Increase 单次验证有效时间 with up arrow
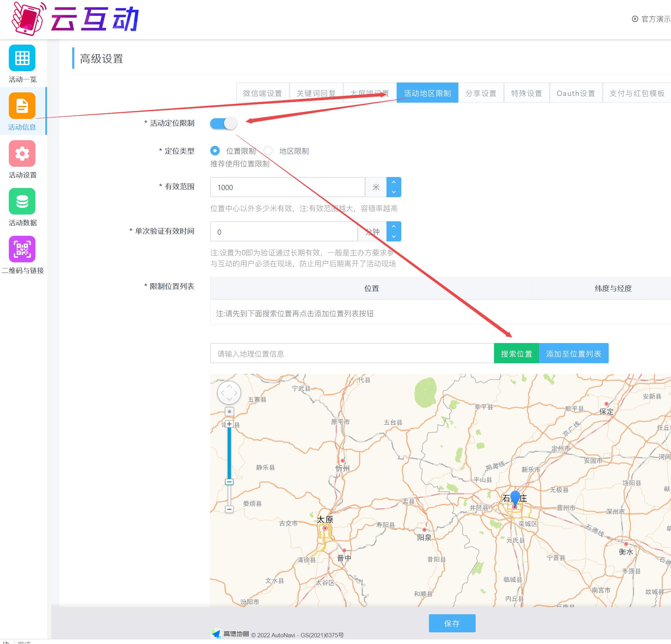This screenshot has height=644, width=671. click(394, 227)
